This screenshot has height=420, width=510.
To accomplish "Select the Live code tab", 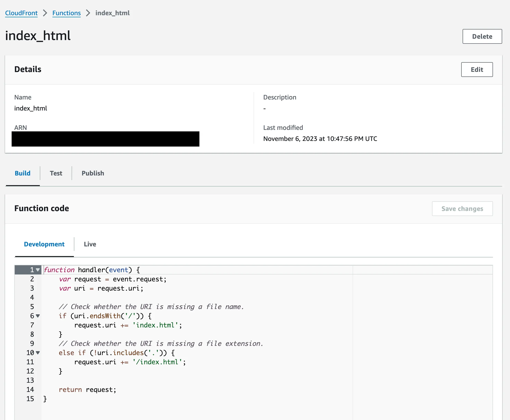I will pyautogui.click(x=90, y=244).
